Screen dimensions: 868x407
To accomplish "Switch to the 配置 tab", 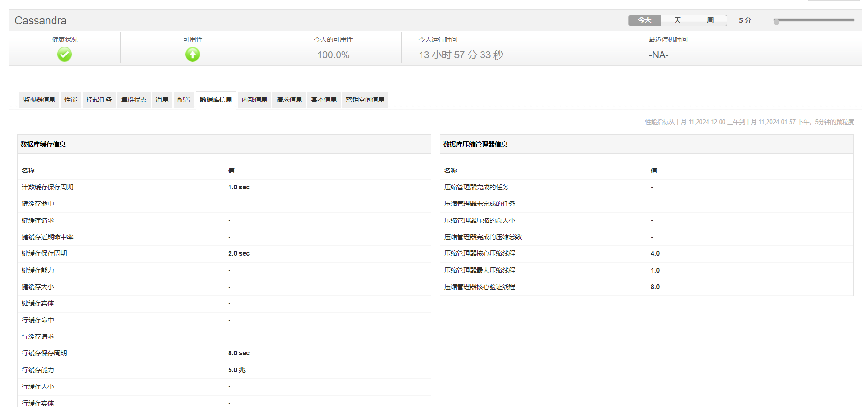I will 184,100.
